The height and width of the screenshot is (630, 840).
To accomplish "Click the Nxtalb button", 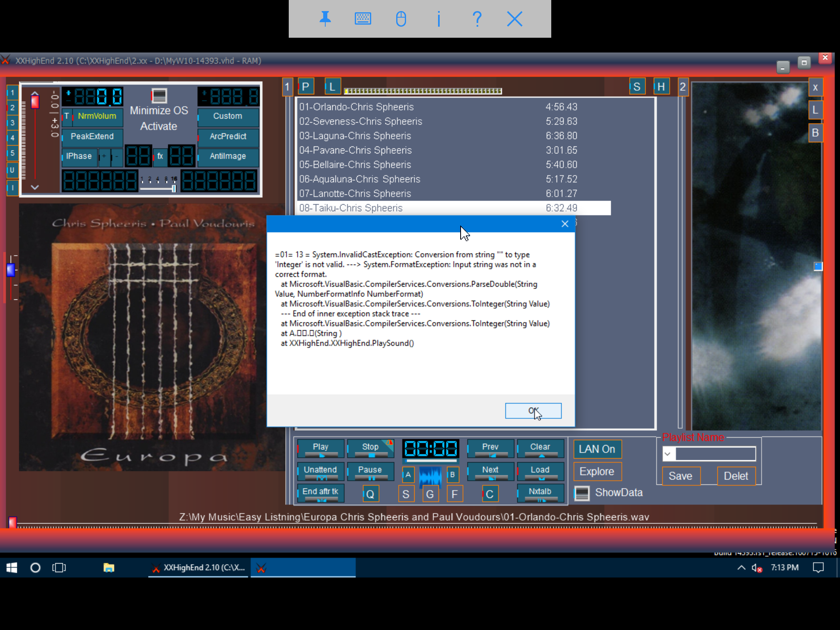I will [540, 493].
